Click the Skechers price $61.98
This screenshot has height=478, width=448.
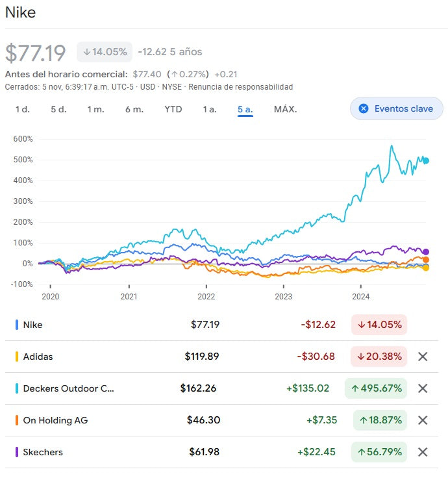[204, 452]
